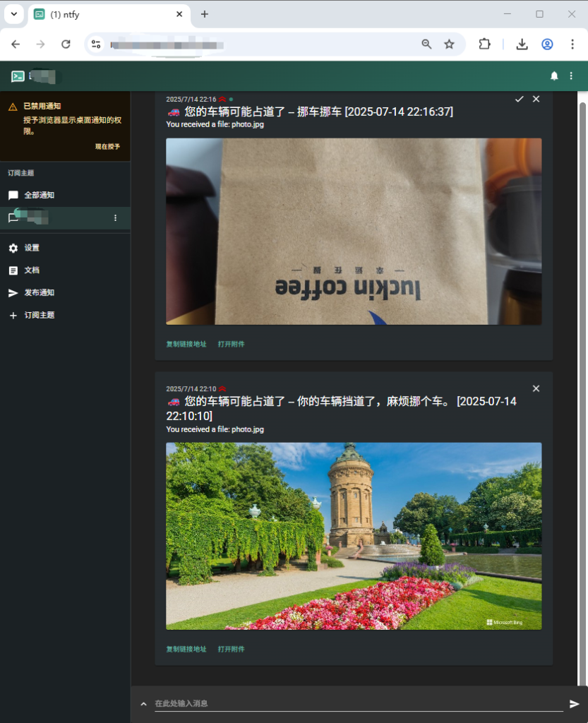Open 文档 documentation in sidebar
Screen dimensions: 588x723
32,270
